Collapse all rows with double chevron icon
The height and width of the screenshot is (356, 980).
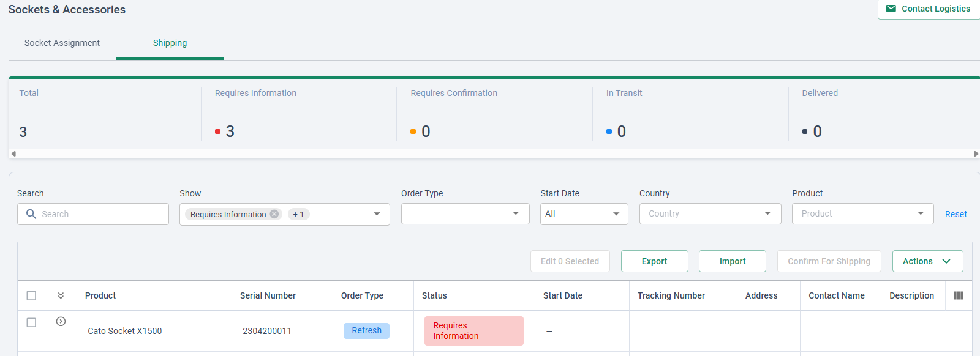61,295
